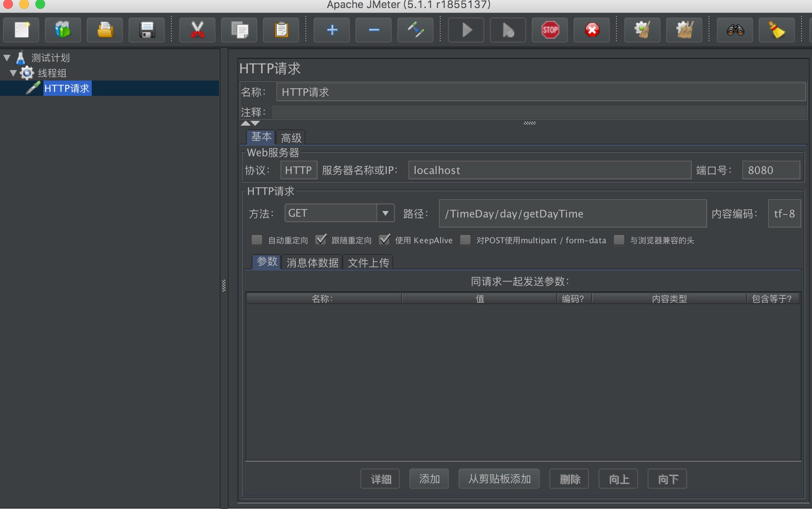Screen dimensions: 812x509
Task: Click the Cut scissors icon
Action: (x=197, y=30)
